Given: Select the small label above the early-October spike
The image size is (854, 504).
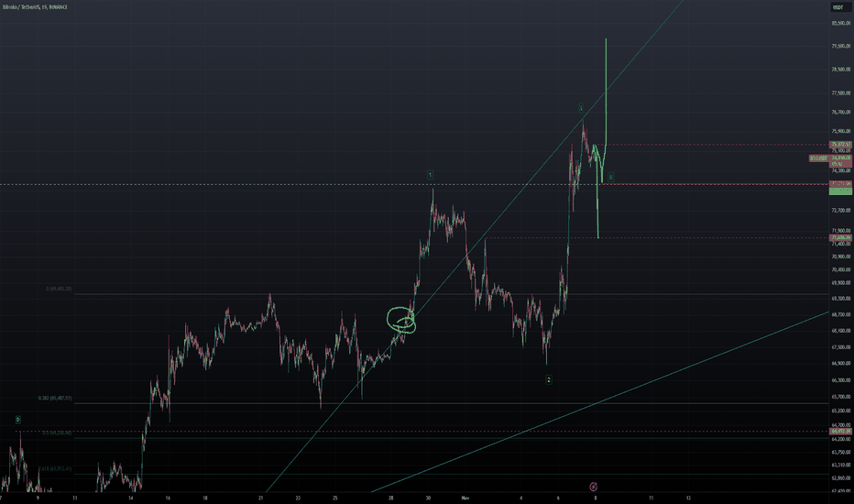Looking at the screenshot, I should tap(18, 420).
